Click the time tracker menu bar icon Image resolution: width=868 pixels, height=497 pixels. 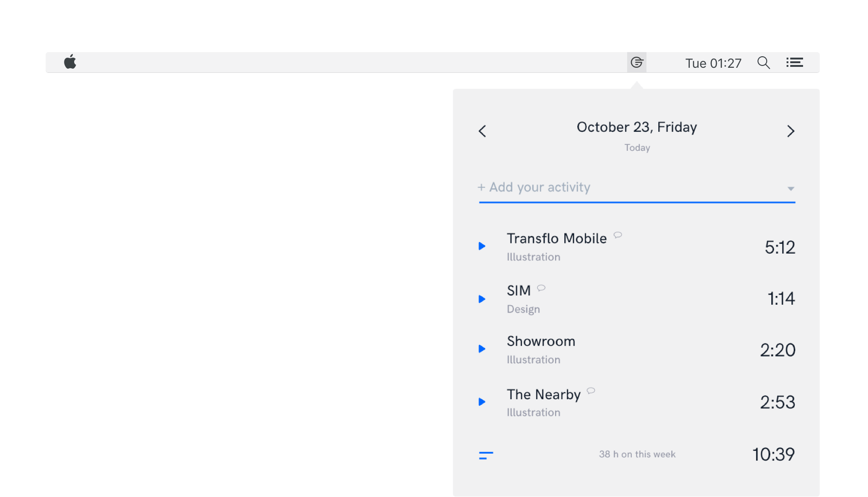(x=637, y=62)
